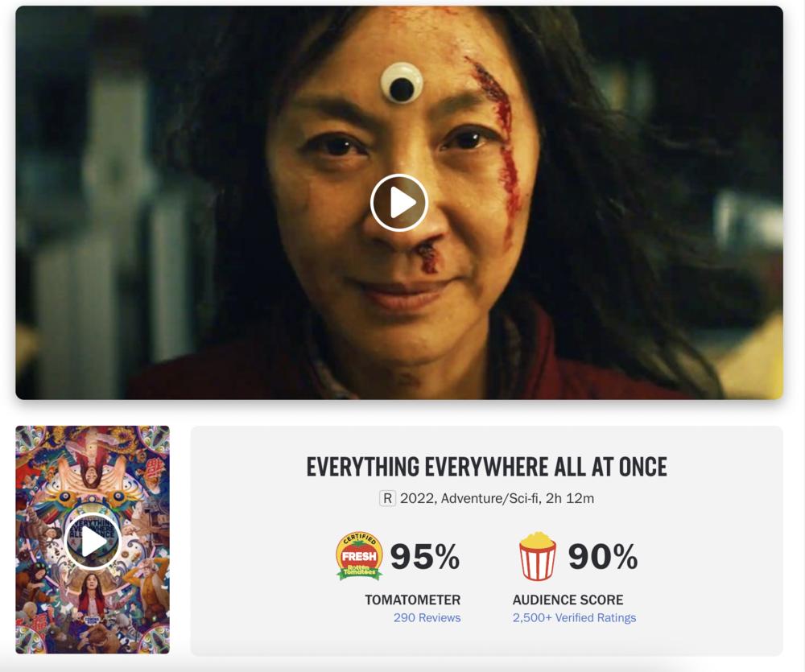Click the Everything Everywhere All At Once title
Image resolution: width=805 pixels, height=672 pixels.
pos(487,467)
